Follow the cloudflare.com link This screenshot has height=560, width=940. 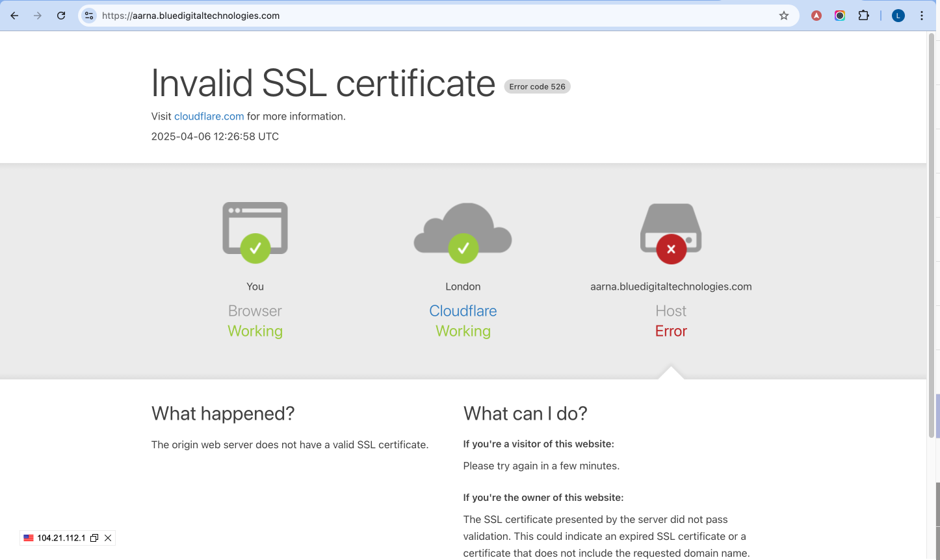pos(209,116)
